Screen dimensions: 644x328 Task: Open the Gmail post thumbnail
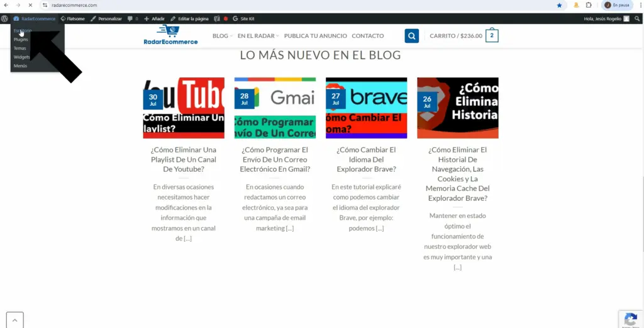(x=275, y=108)
